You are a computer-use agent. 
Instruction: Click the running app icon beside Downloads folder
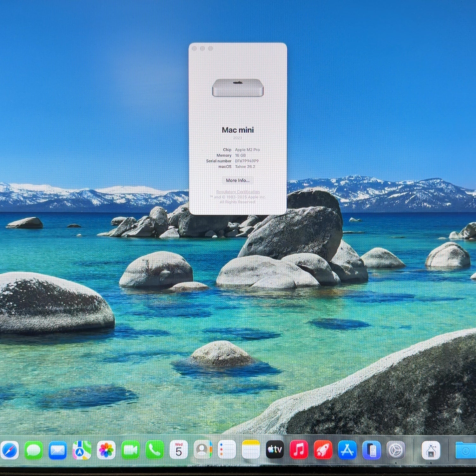point(431,450)
